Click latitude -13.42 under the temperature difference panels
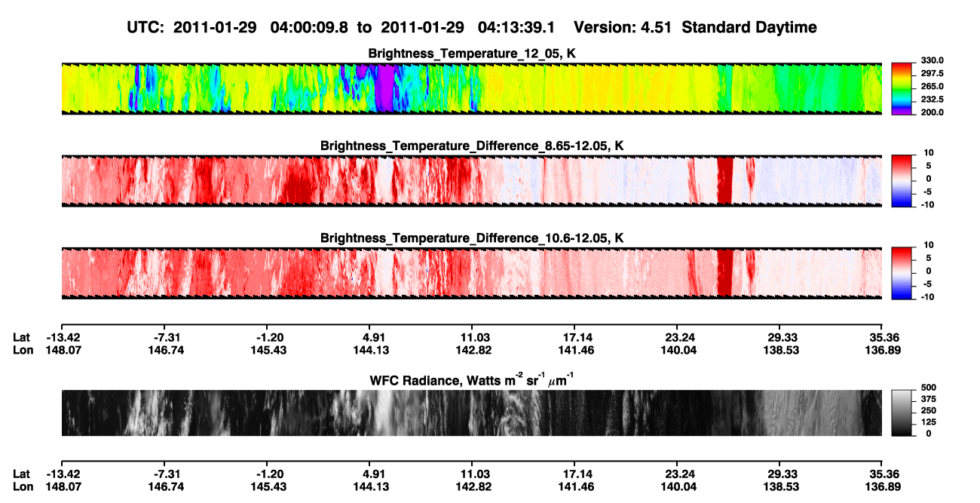Viewport: 980px width, 503px height. tap(63, 337)
